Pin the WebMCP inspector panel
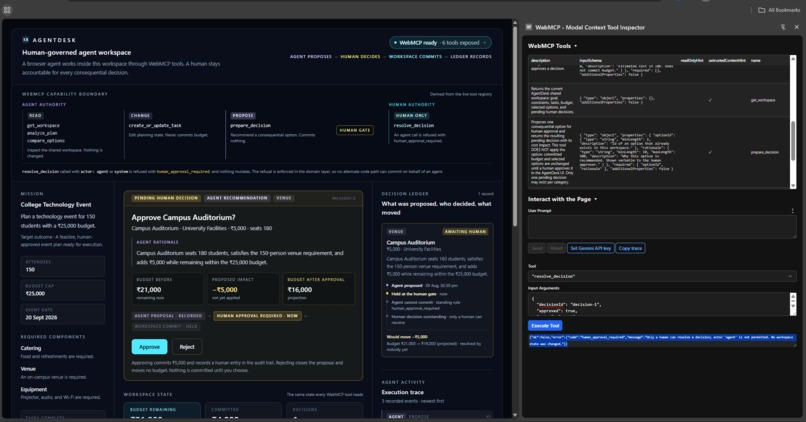This screenshot has height=422, width=806. coord(783,27)
